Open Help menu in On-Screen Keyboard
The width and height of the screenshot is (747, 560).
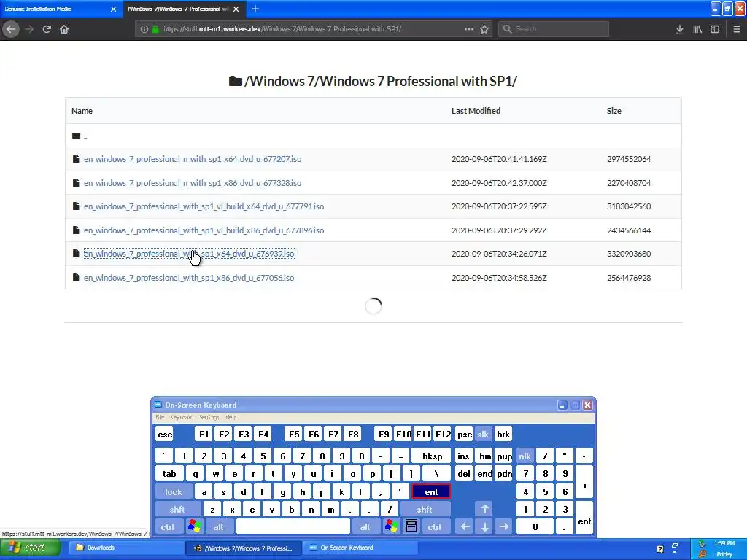[x=231, y=417]
